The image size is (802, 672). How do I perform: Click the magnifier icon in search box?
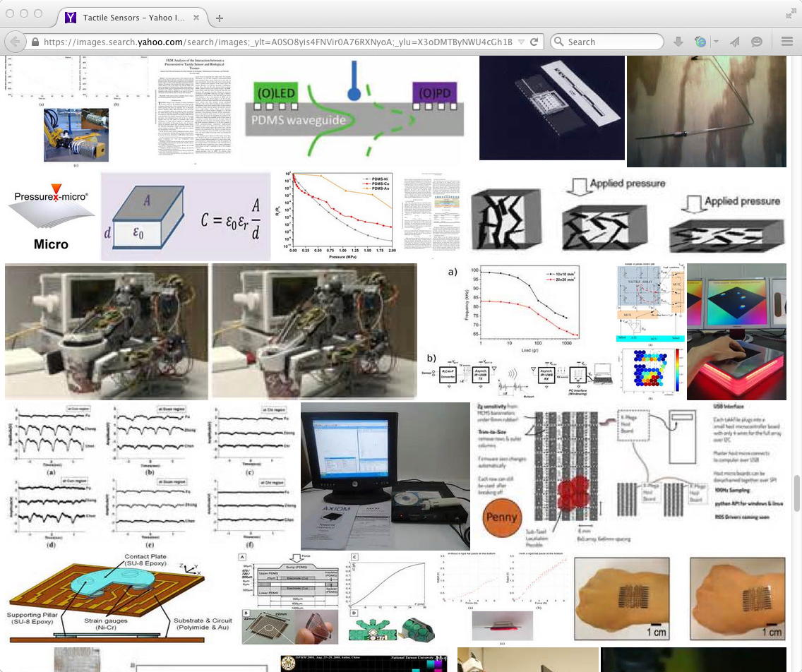pos(559,42)
